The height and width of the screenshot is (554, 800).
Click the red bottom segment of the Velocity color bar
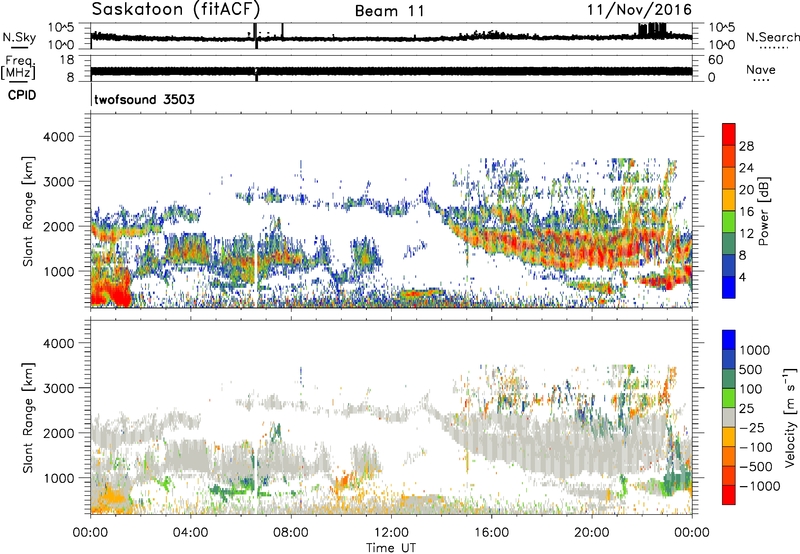(x=729, y=495)
